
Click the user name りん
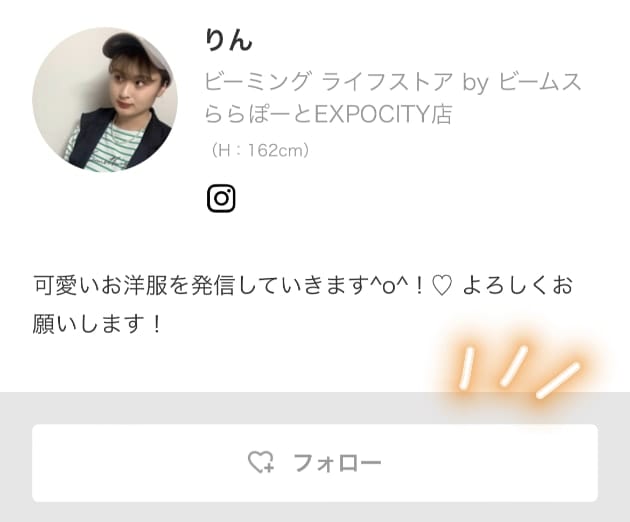tap(229, 41)
